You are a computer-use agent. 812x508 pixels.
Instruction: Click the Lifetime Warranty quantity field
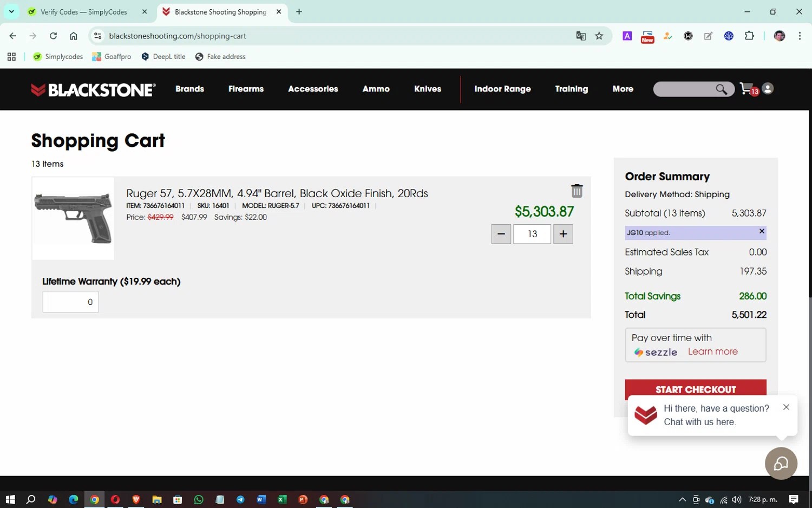pyautogui.click(x=71, y=302)
